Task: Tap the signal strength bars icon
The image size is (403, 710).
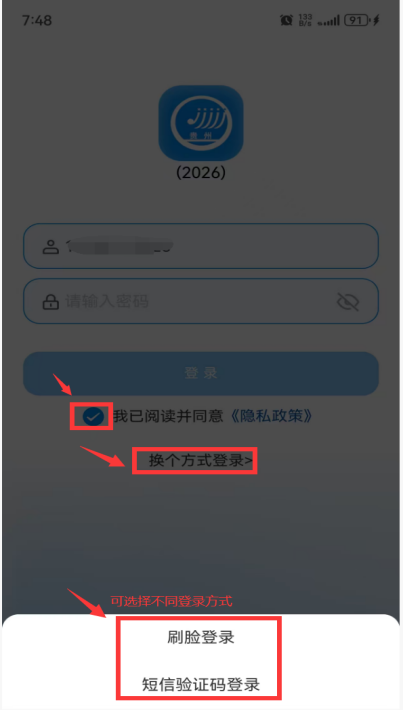Action: [x=329, y=21]
